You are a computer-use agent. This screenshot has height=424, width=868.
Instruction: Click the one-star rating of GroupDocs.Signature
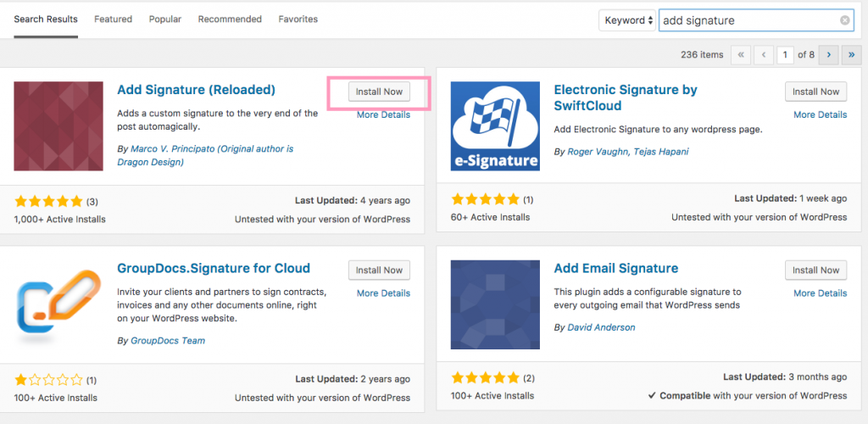(48, 380)
